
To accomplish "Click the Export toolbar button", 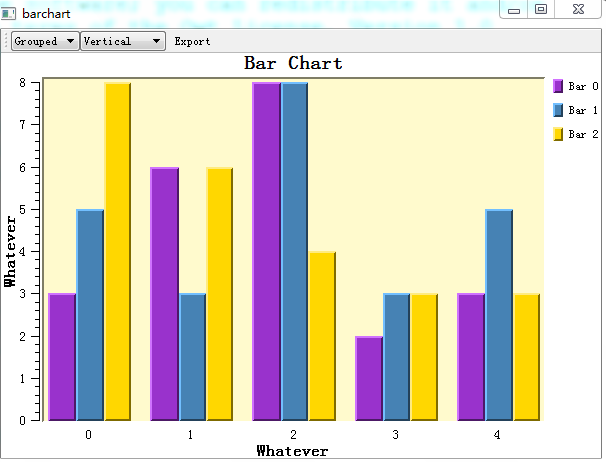I will [192, 41].
